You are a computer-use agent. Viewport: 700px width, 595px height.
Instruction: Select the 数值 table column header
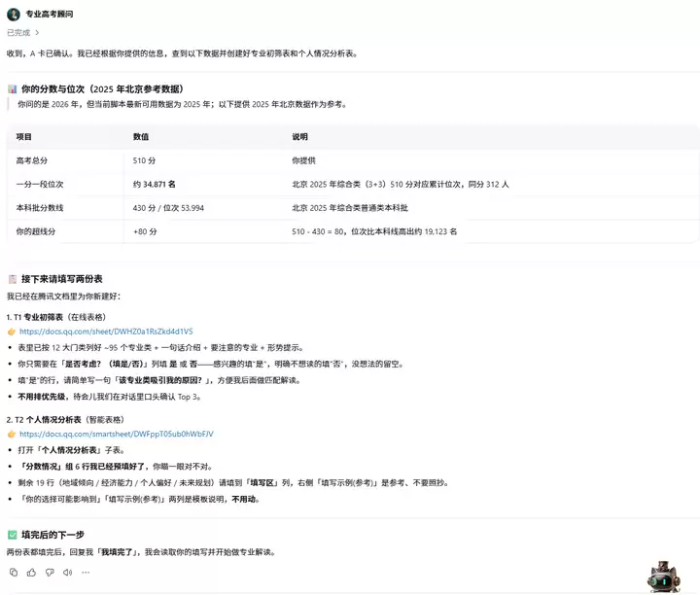pyautogui.click(x=141, y=137)
